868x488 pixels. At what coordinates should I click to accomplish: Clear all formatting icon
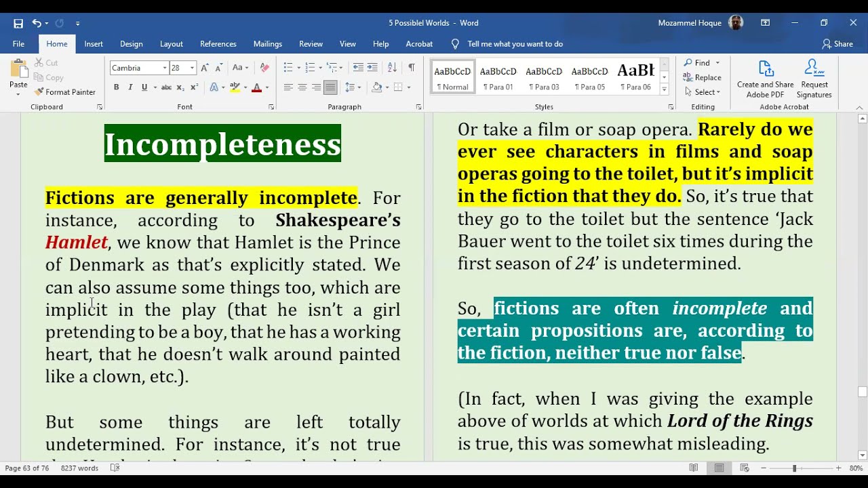click(264, 68)
